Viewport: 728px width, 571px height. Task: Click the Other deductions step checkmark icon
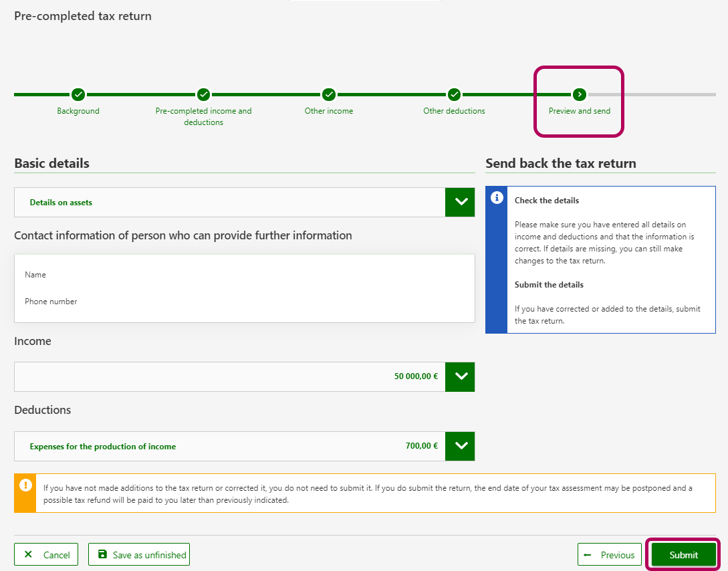click(x=454, y=94)
